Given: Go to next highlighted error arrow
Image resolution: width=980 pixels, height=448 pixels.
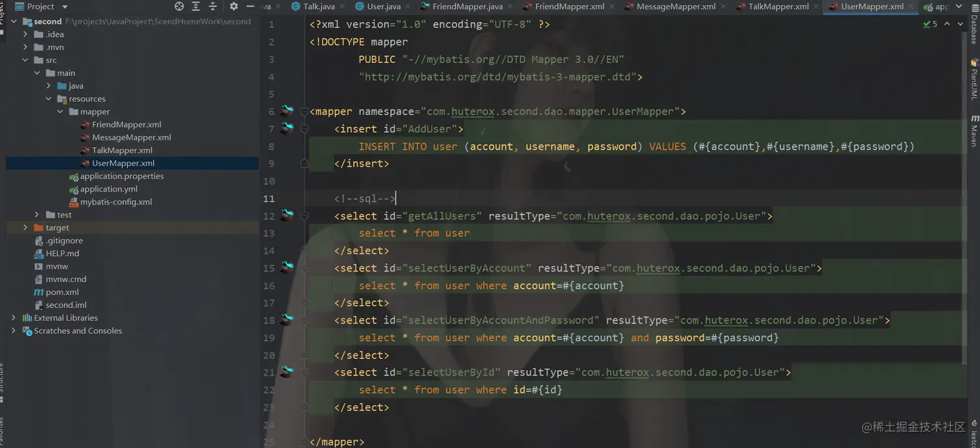Looking at the screenshot, I should point(960,24).
